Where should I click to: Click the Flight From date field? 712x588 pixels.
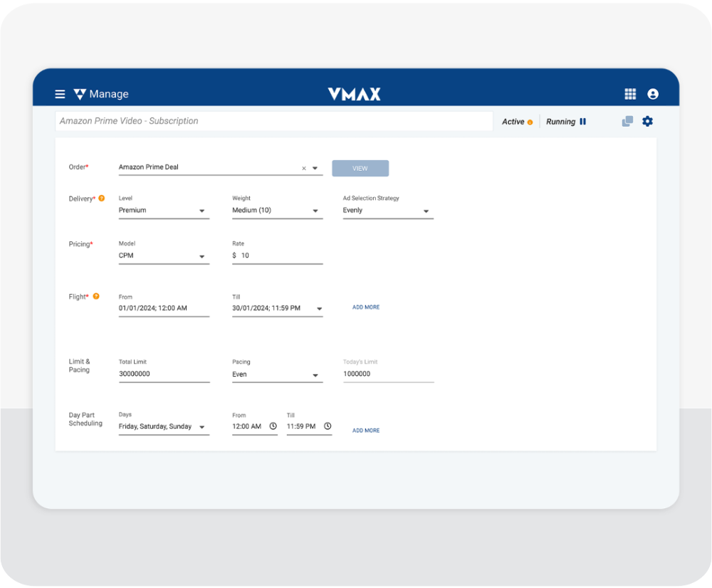pos(164,309)
